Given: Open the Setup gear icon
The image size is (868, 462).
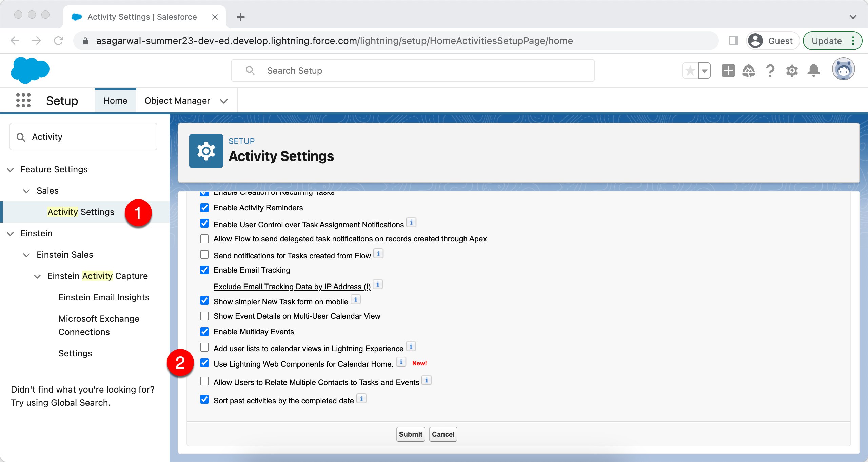Looking at the screenshot, I should pos(792,70).
